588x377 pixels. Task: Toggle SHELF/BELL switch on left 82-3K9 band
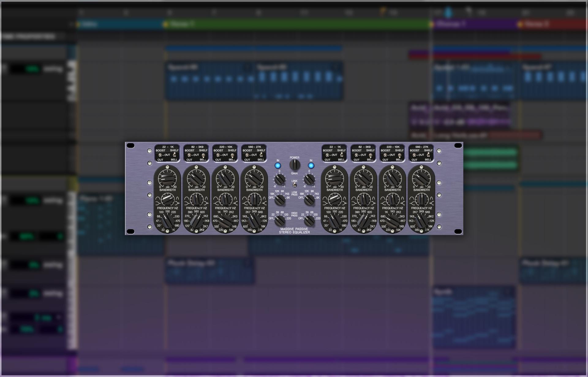coord(204,155)
